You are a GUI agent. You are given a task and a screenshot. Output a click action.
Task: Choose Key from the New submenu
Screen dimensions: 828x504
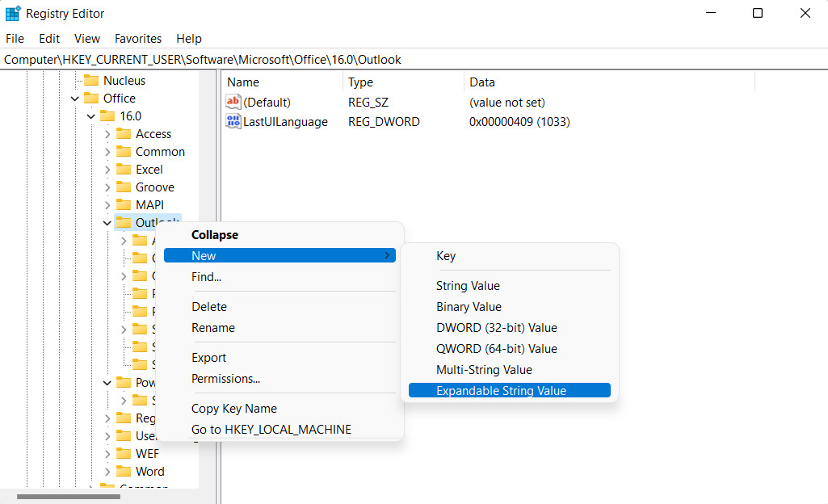[x=446, y=256]
